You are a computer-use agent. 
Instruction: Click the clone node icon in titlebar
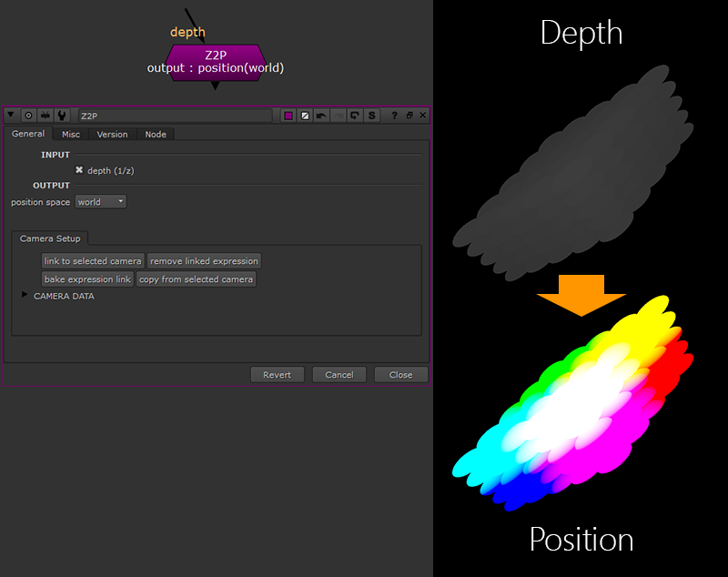coord(355,115)
